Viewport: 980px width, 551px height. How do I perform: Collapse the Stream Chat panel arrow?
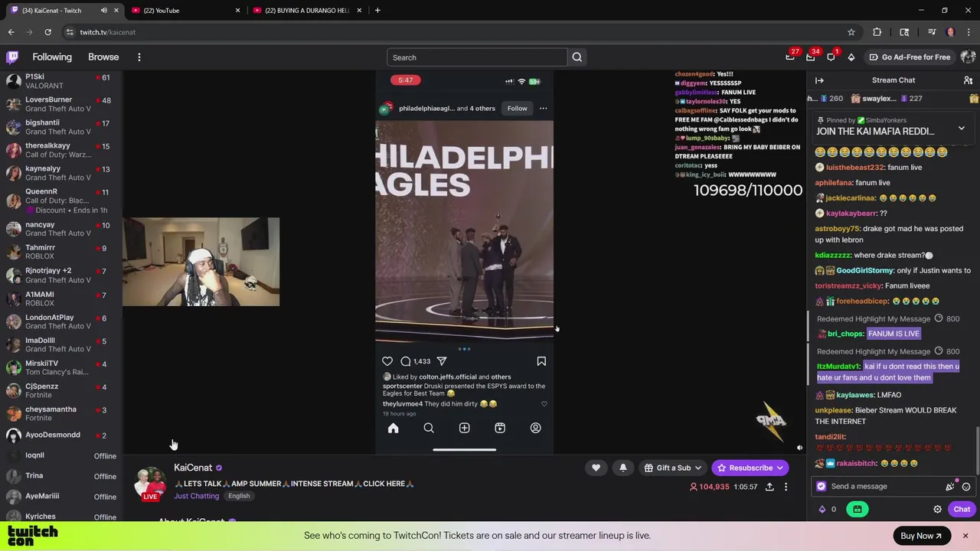point(819,80)
